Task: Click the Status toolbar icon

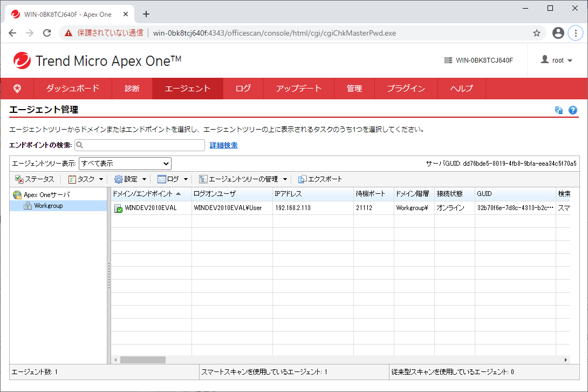Action: pos(19,179)
